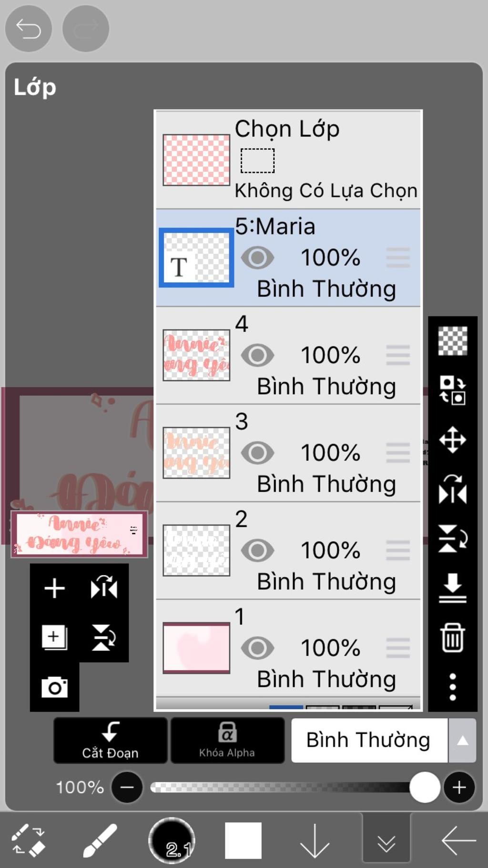
Task: Select the move/transform layer icon
Action: coord(452,439)
